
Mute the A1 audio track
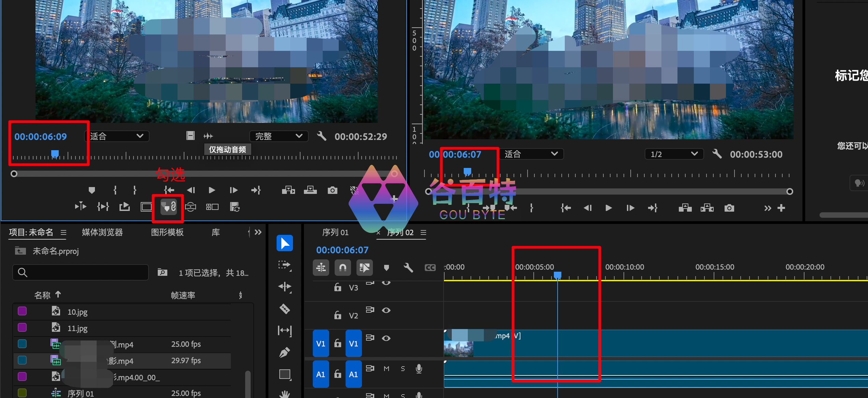click(x=386, y=369)
